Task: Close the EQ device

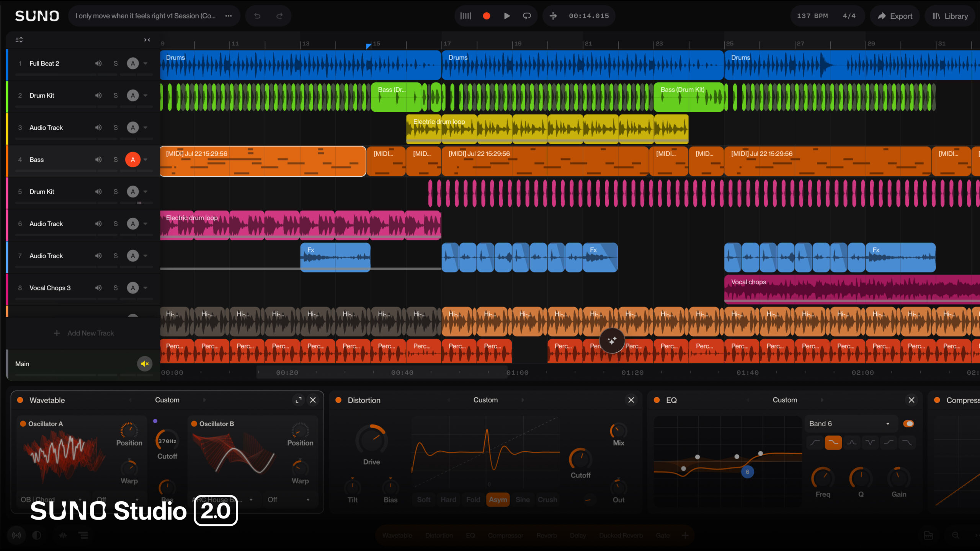Action: tap(911, 400)
